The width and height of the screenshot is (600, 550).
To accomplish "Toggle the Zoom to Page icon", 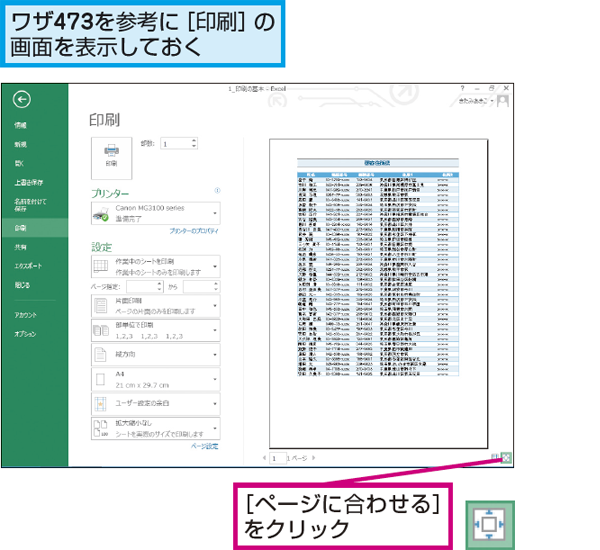I will 506,457.
